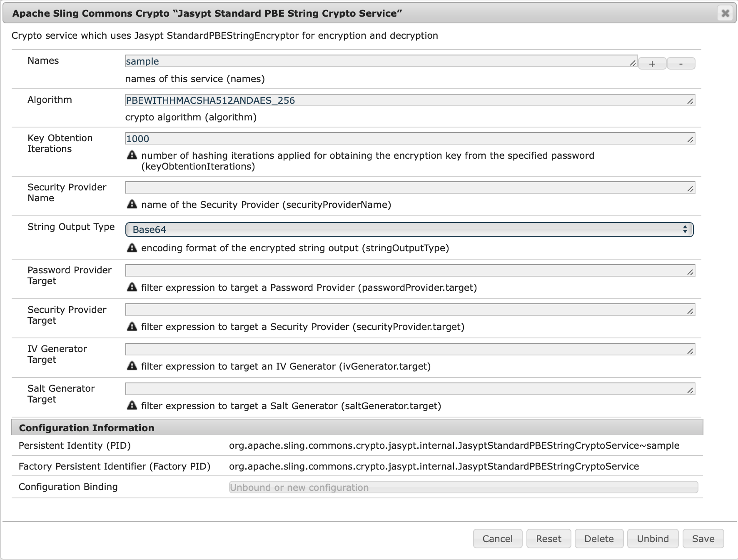738x560 pixels.
Task: Click warning icon next to IV Generator description
Action: (132, 366)
